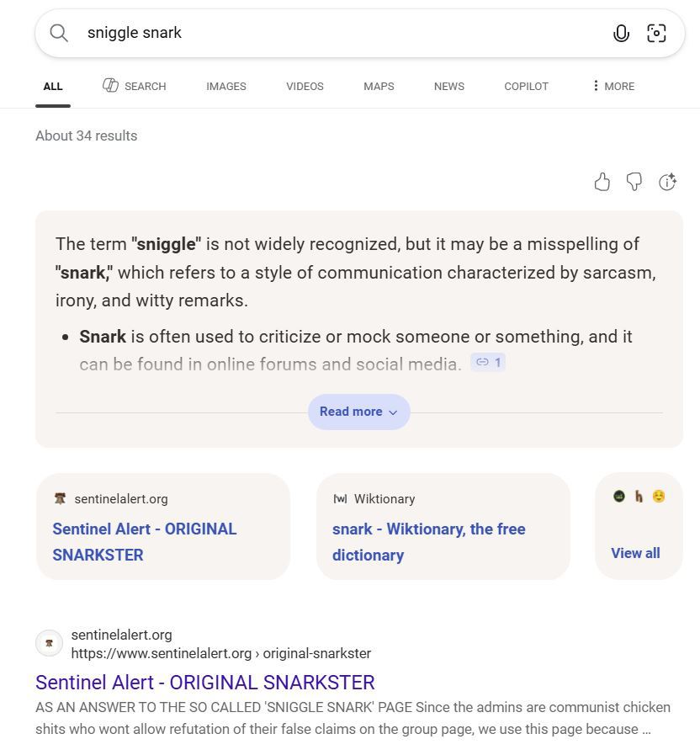
Task: Open the Maps tab
Action: click(379, 86)
